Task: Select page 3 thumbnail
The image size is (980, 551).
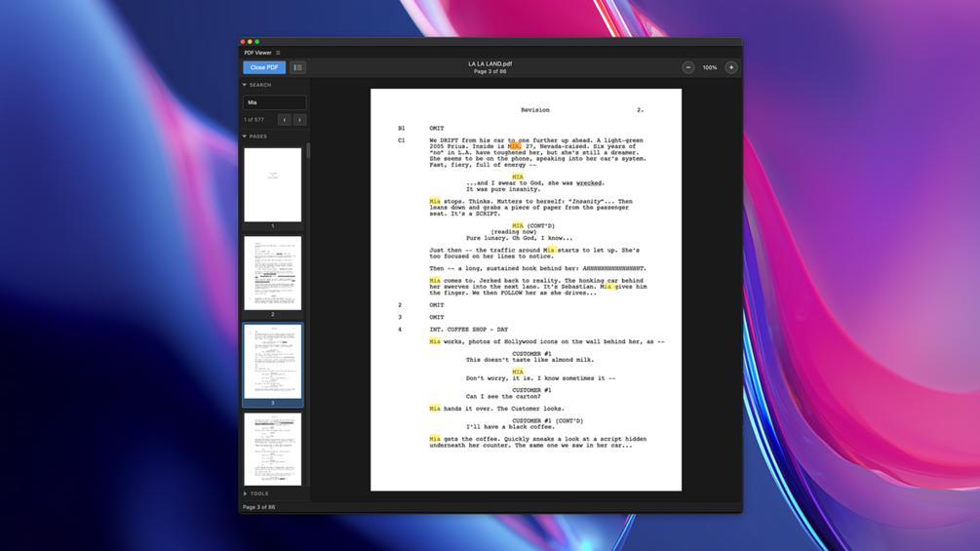Action: (x=272, y=361)
